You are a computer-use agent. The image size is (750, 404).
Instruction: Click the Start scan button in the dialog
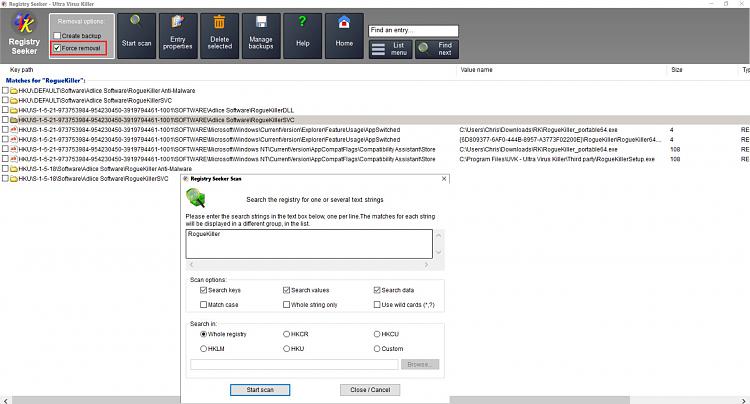point(260,390)
